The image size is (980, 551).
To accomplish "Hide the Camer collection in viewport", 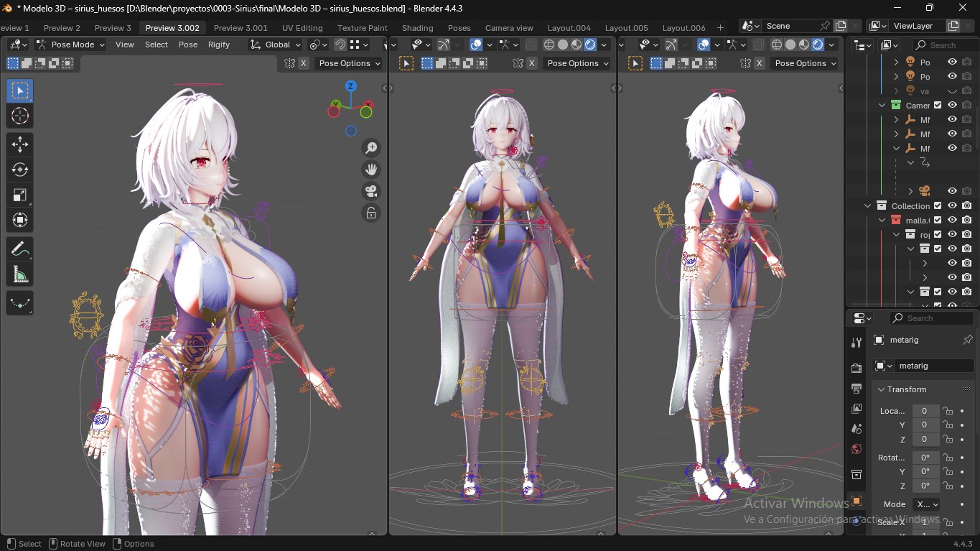I will [x=952, y=105].
